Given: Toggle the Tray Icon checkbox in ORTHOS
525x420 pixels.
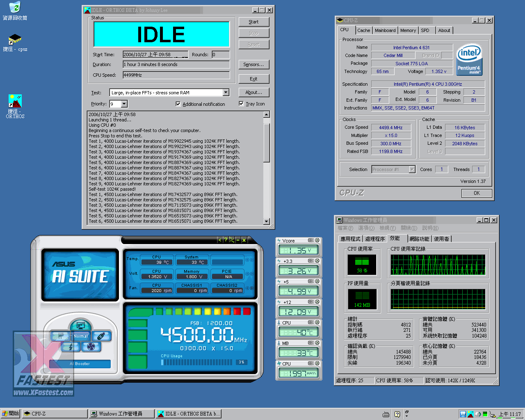Looking at the screenshot, I should [x=241, y=103].
